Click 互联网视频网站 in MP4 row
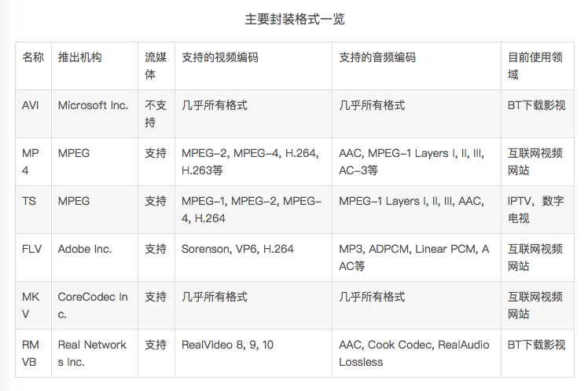 pyautogui.click(x=538, y=162)
